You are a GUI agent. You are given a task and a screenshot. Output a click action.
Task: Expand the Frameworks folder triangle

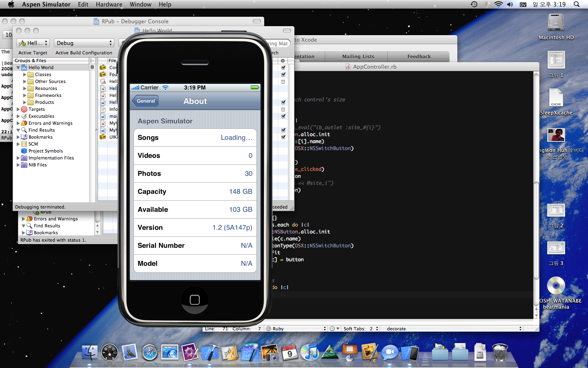(x=24, y=95)
